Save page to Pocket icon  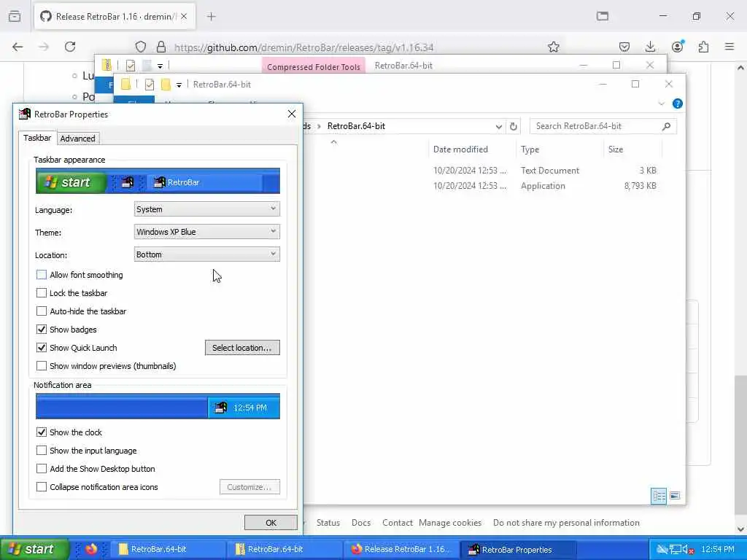[x=624, y=47]
